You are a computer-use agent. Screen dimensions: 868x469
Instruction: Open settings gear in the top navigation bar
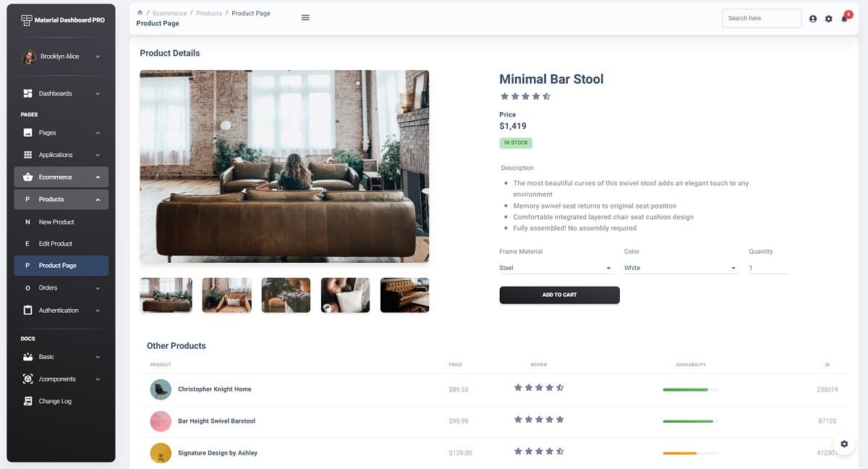[828, 18]
